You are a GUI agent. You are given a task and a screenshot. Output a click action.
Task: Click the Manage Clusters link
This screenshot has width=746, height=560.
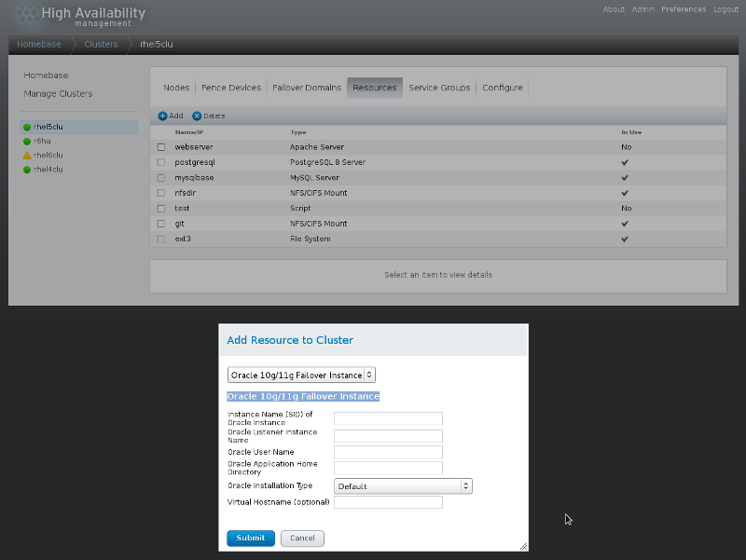[58, 93]
